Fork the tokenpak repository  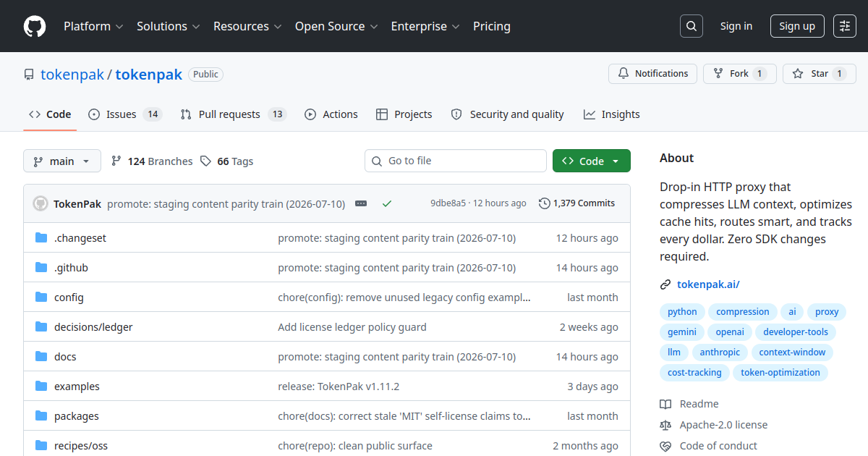coord(740,74)
